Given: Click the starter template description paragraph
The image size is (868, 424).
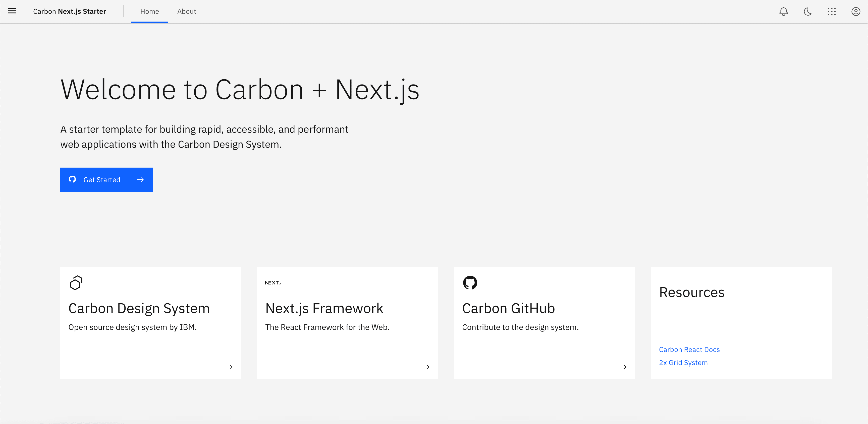Looking at the screenshot, I should [x=204, y=137].
